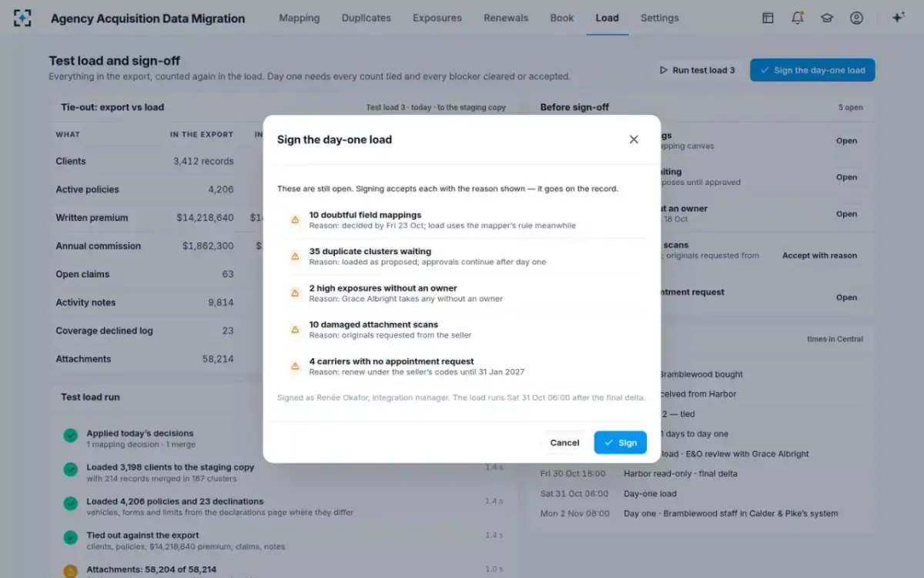924x578 pixels.
Task: Click green check for Loaded 3,198 clients
Action: click(70, 470)
